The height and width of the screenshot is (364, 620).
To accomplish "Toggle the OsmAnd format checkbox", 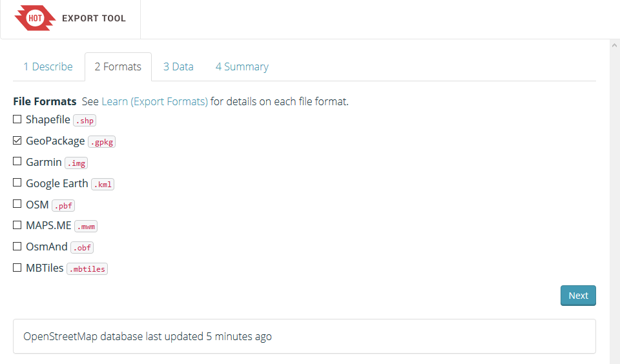I will (x=17, y=247).
